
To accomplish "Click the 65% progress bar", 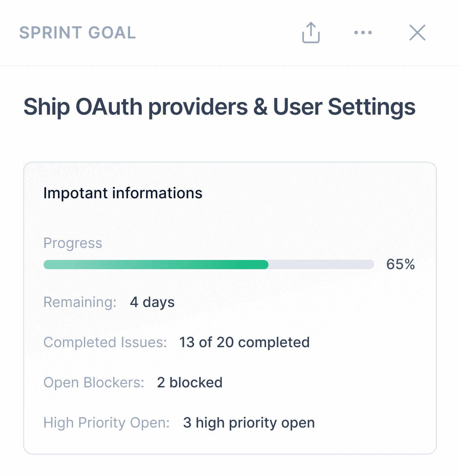I will coord(209,265).
